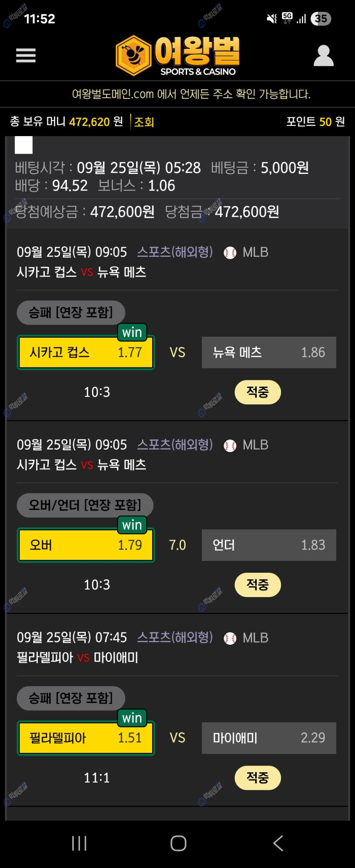Check the white checkbox above bet details
The height and width of the screenshot is (868, 355).
[x=24, y=145]
